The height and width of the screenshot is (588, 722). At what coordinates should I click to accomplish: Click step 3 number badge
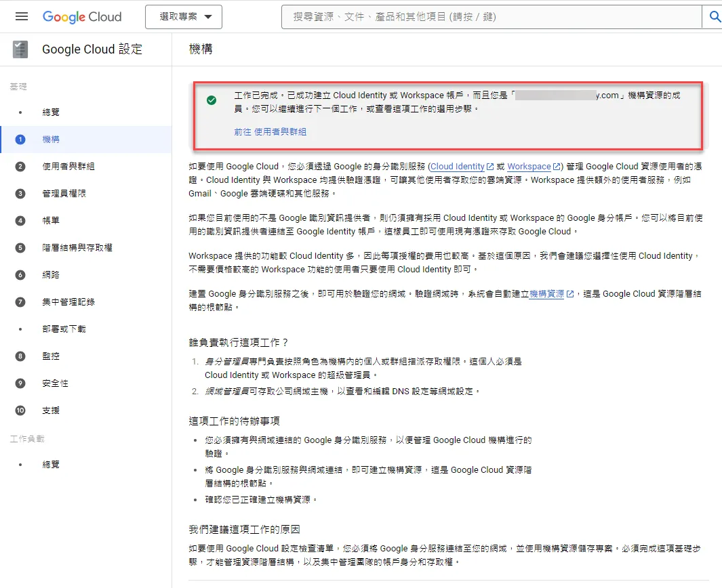pos(20,194)
